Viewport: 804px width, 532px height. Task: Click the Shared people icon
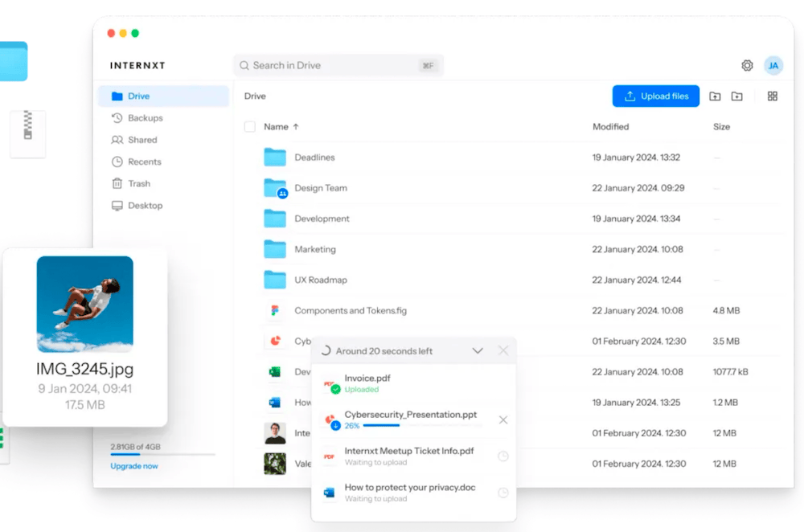pos(117,140)
